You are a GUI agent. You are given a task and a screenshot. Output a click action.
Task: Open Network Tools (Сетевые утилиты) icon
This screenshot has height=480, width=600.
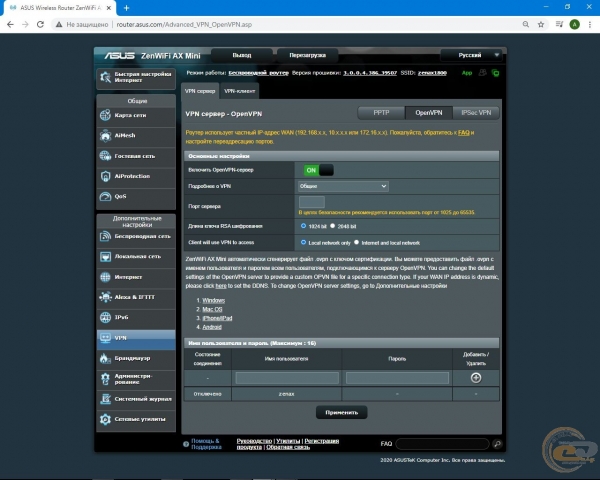pyautogui.click(x=105, y=419)
